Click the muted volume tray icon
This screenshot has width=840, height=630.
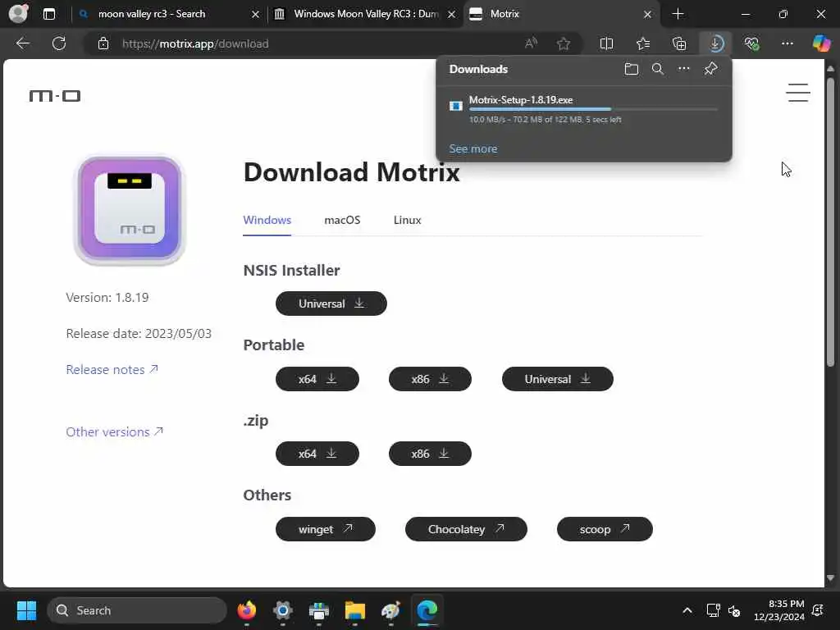(734, 610)
